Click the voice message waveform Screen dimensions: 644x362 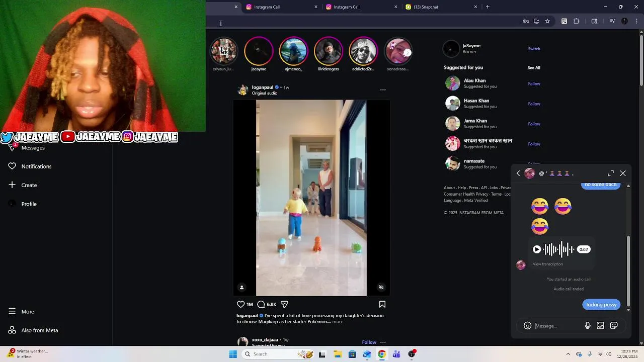click(559, 249)
